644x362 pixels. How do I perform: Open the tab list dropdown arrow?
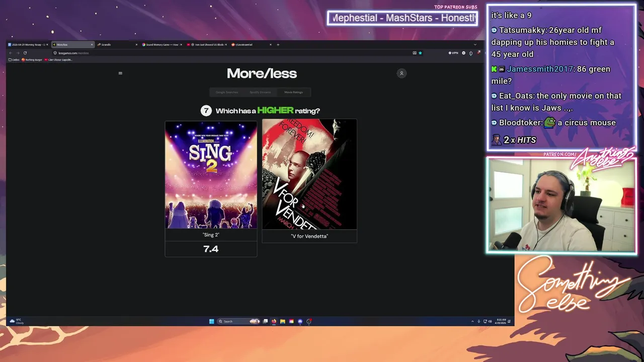pyautogui.click(x=475, y=45)
